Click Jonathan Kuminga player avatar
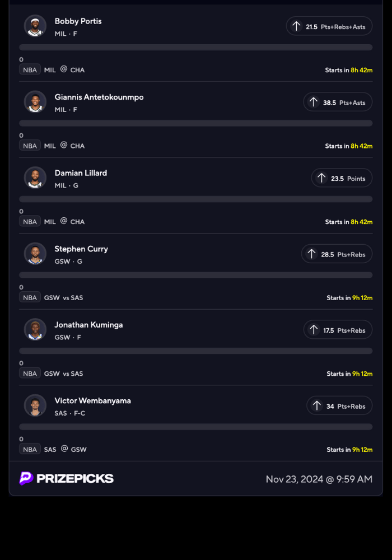This screenshot has width=392, height=560. [x=35, y=329]
